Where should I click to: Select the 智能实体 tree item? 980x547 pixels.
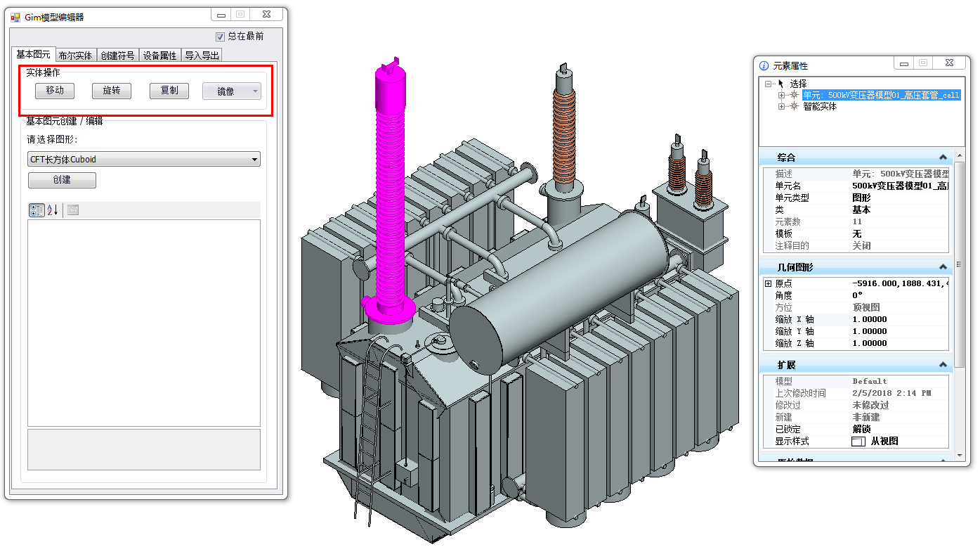820,106
